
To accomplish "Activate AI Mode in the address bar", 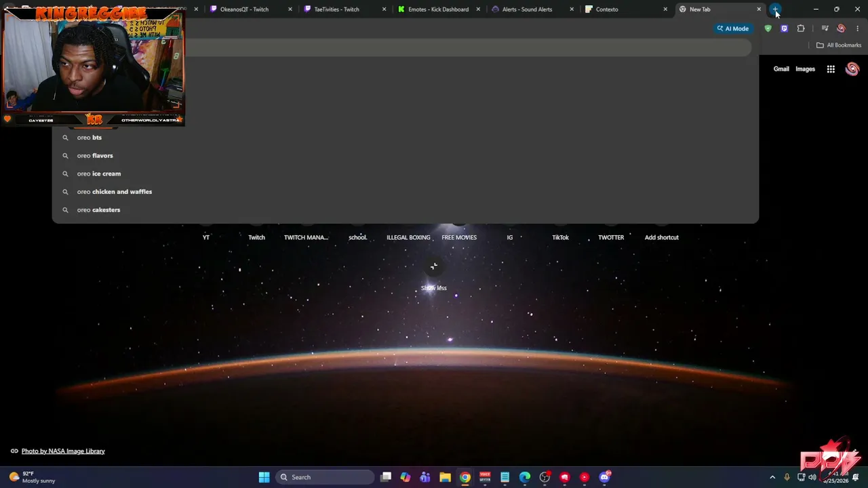I will click(732, 28).
